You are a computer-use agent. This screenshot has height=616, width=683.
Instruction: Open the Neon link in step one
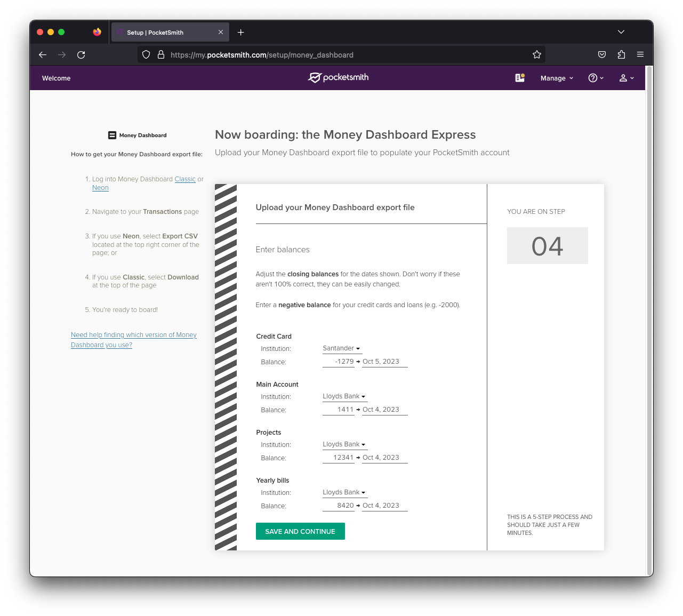coord(100,187)
